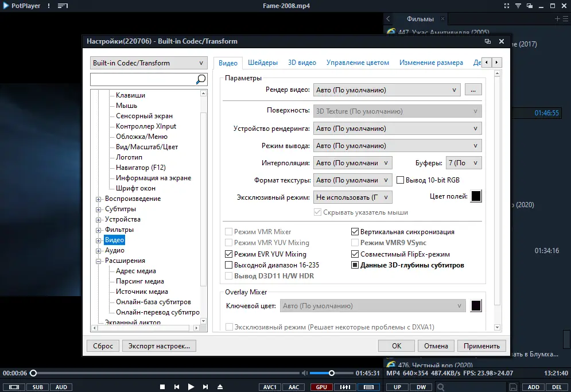Image resolution: width=571 pixels, height=392 pixels.
Task: Click the previous track icon
Action: 177,387
